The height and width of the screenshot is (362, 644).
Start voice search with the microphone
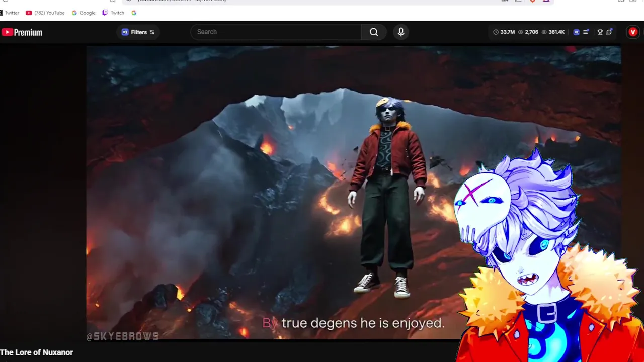pyautogui.click(x=401, y=32)
